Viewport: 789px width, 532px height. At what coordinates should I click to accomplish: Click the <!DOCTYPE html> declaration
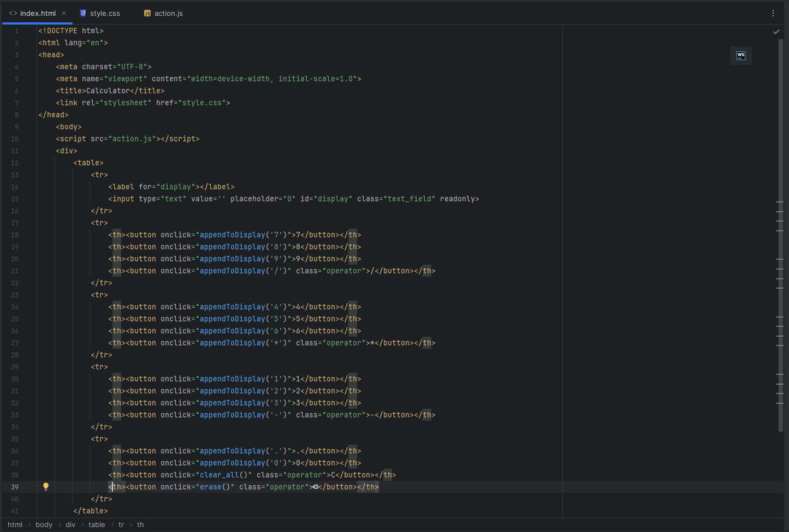pos(71,31)
